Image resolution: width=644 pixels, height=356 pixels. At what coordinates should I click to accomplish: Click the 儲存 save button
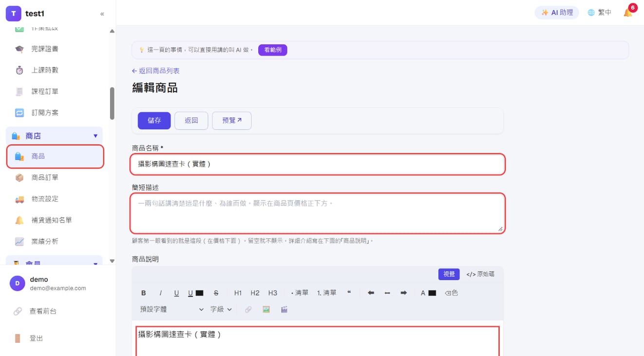(x=154, y=121)
